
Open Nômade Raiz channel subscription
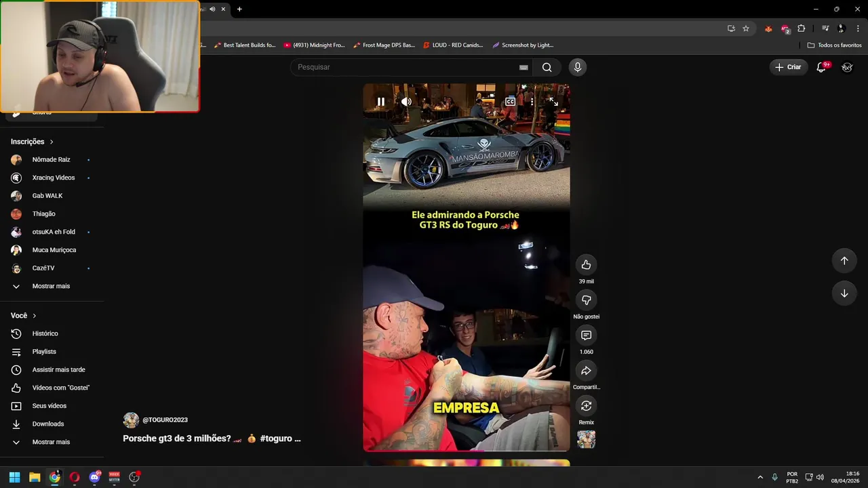pyautogui.click(x=52, y=160)
